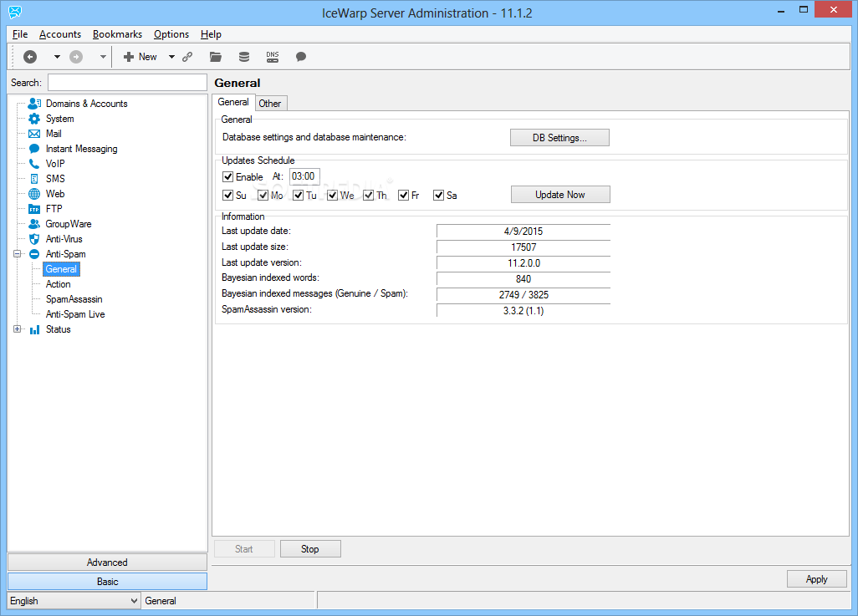Select the SpamAssassin tree item
858x616 pixels.
click(74, 299)
